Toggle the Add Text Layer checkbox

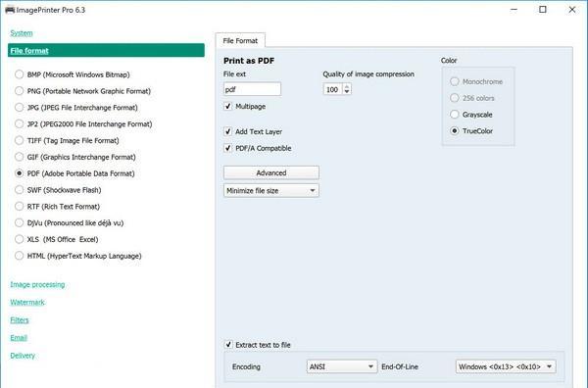228,131
